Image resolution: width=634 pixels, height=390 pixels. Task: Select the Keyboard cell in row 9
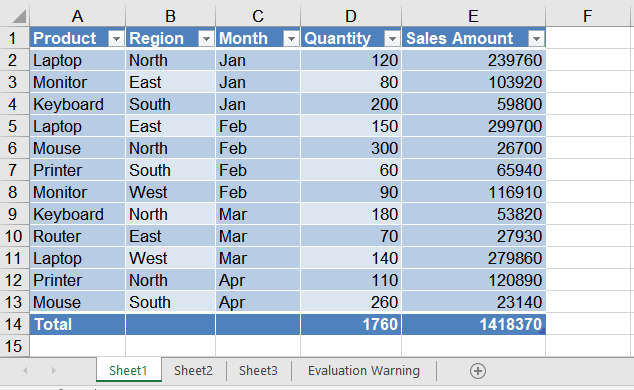coord(77,214)
